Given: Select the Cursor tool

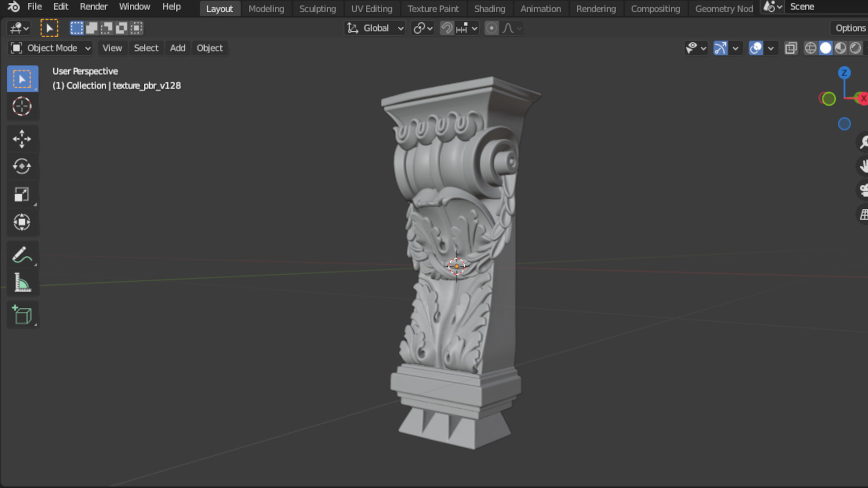Looking at the screenshot, I should [22, 107].
